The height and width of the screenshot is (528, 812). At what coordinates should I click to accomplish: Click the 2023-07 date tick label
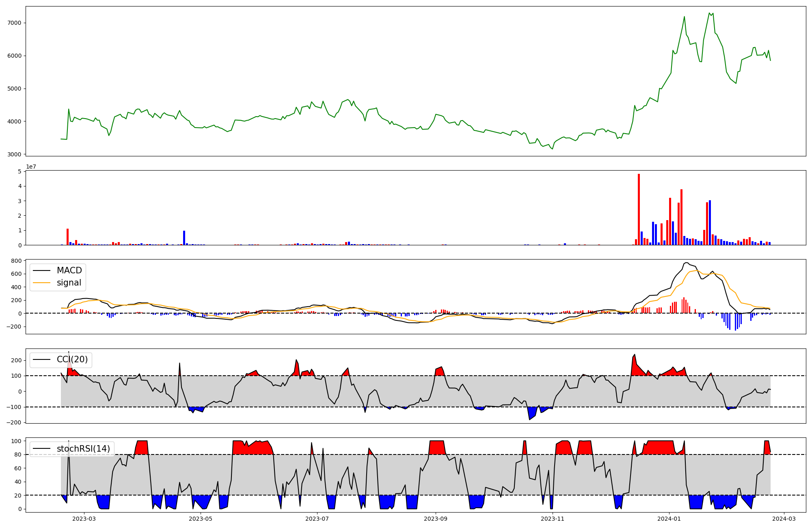(317, 519)
